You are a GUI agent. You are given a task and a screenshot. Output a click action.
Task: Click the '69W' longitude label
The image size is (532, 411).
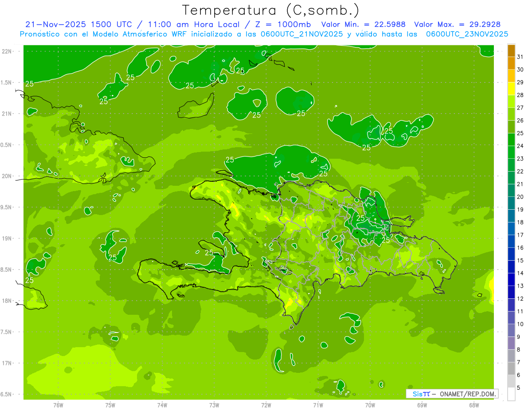pyautogui.click(x=422, y=405)
